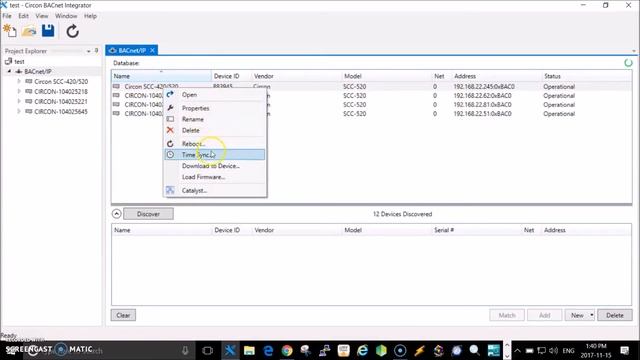Screen dimensions: 640x360
Task: Click the Save floppy disk icon
Action: point(48,31)
